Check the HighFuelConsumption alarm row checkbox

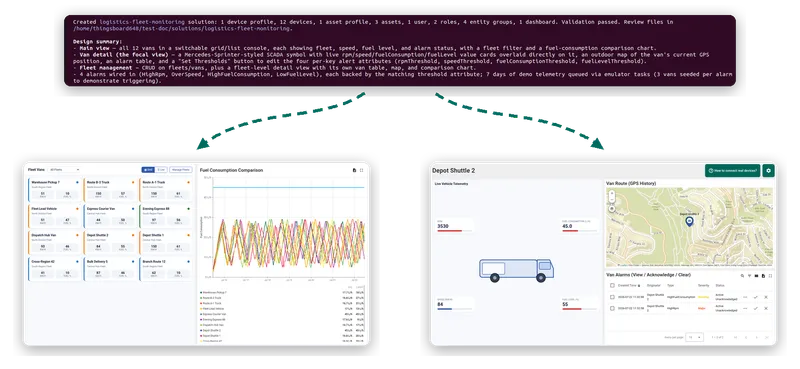tap(612, 297)
